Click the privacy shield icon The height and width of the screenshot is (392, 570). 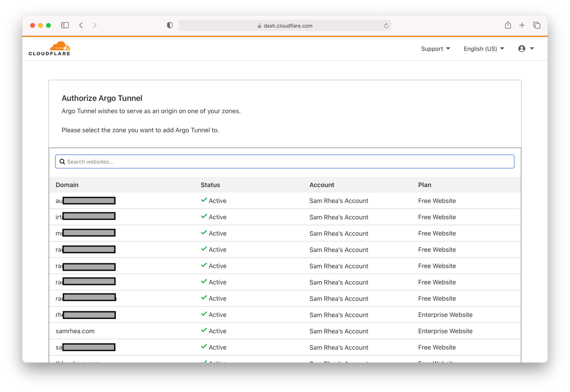pyautogui.click(x=170, y=25)
